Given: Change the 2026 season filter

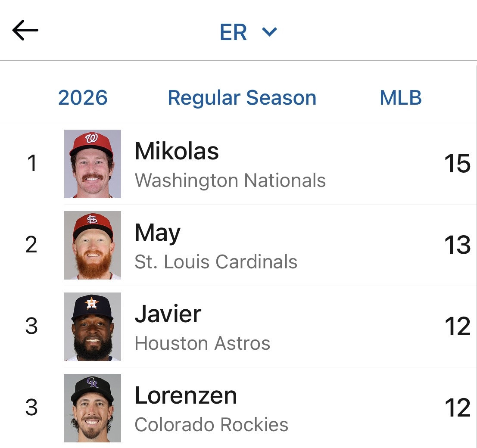Looking at the screenshot, I should click(83, 98).
